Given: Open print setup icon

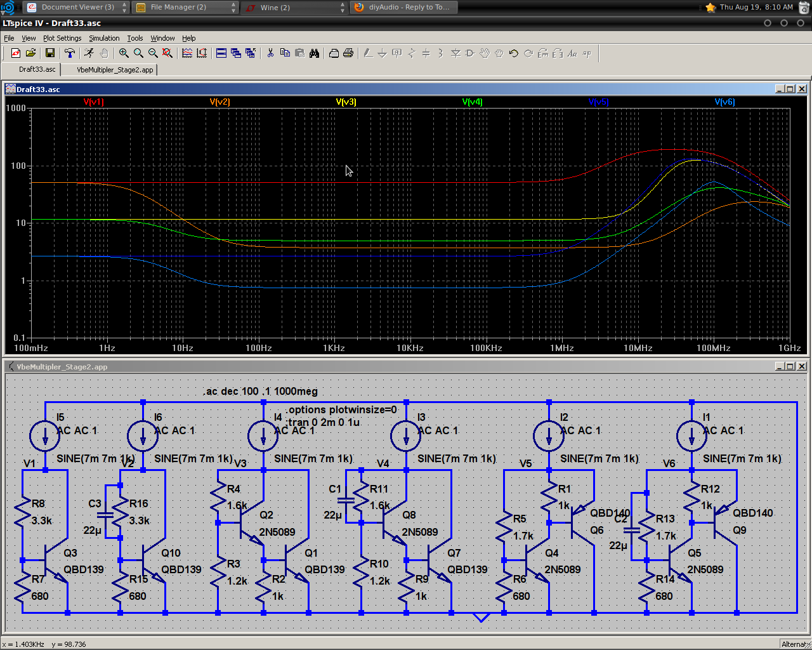Looking at the screenshot, I should (334, 53).
